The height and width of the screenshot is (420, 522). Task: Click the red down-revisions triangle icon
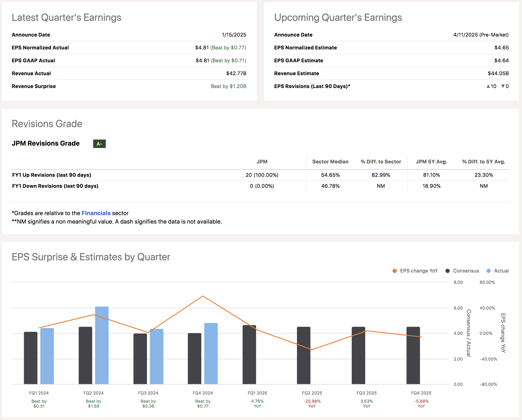click(x=503, y=86)
